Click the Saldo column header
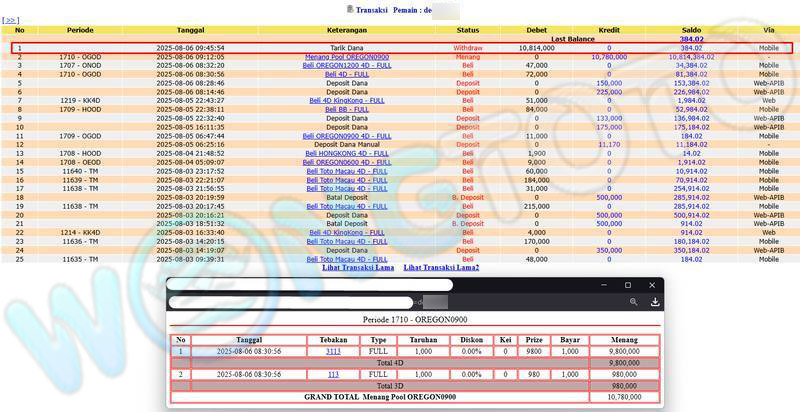This screenshot has height=412, width=800. [x=692, y=30]
